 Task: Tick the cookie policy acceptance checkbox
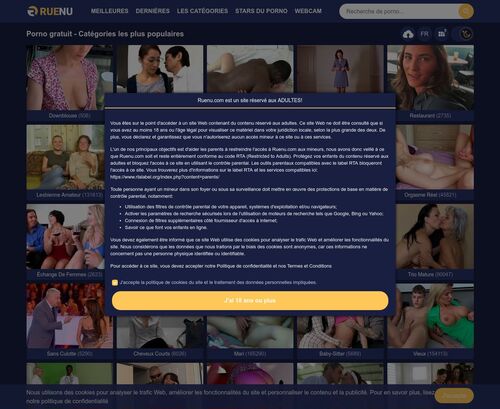(x=115, y=283)
